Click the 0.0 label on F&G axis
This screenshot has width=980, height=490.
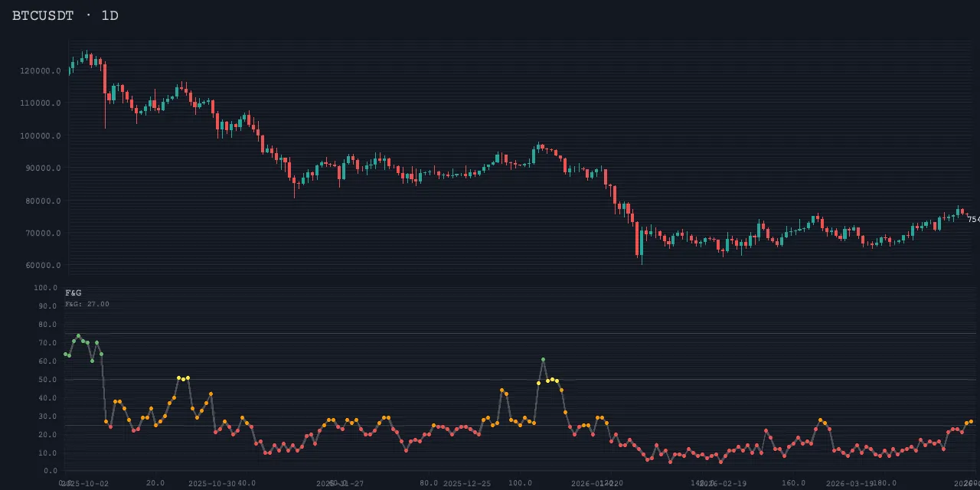click(51, 472)
